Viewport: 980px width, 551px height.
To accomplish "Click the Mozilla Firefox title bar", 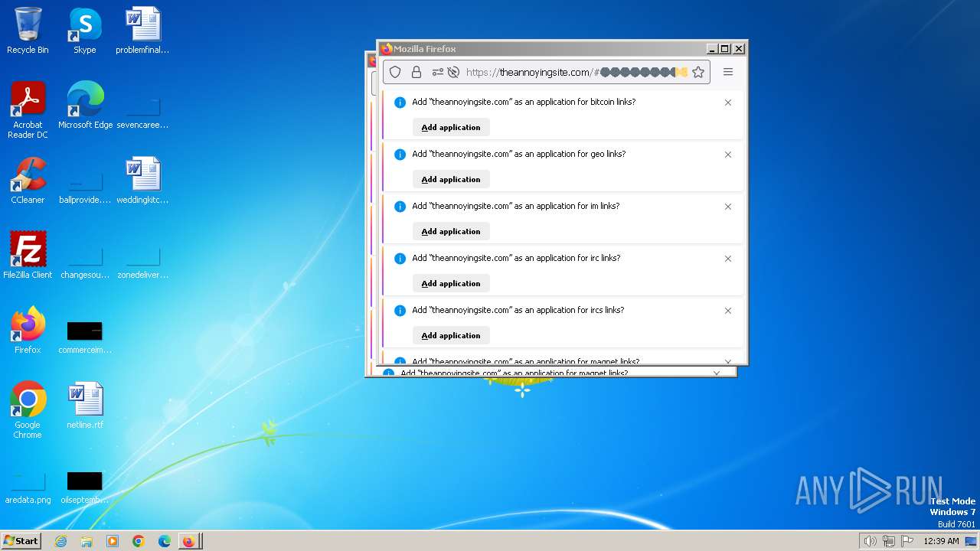I will tap(543, 48).
